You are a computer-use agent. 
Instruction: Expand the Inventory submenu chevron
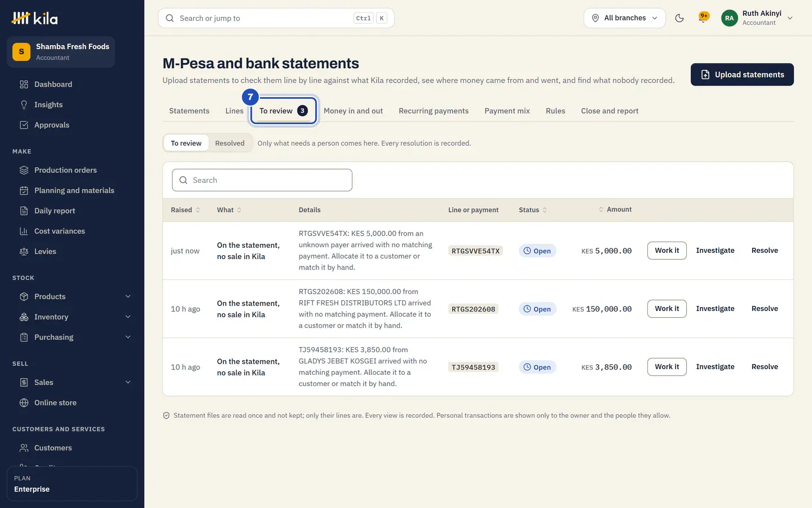click(128, 317)
